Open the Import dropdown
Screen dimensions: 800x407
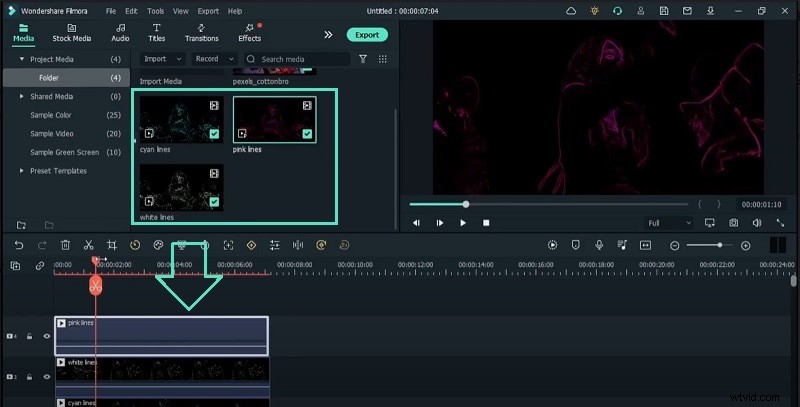pyautogui.click(x=162, y=59)
